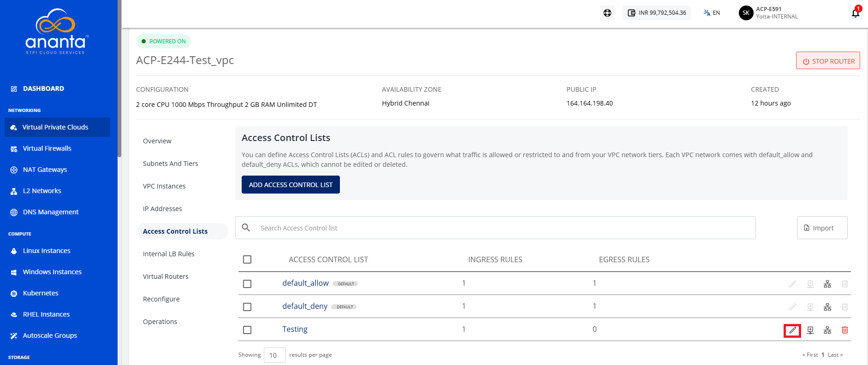The width and height of the screenshot is (868, 365).
Task: Focus the Search Access Control list field
Action: [x=495, y=228]
